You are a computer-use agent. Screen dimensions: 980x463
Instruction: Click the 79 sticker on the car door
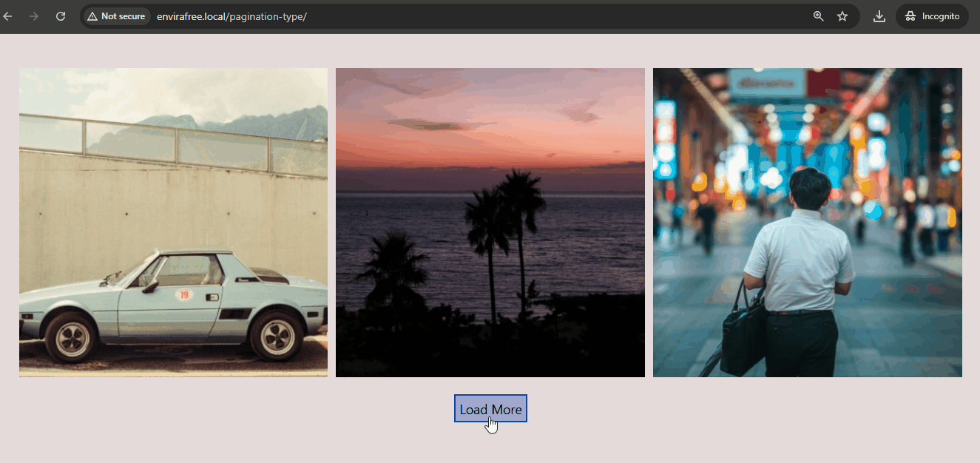click(183, 295)
